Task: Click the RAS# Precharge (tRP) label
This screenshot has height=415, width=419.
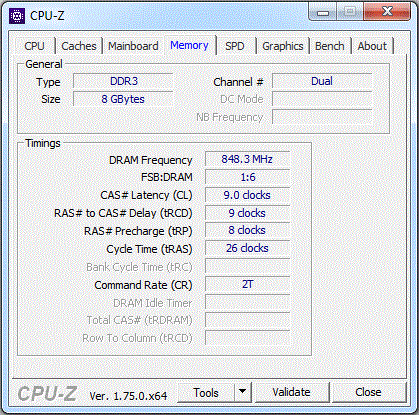Action: pos(138,231)
